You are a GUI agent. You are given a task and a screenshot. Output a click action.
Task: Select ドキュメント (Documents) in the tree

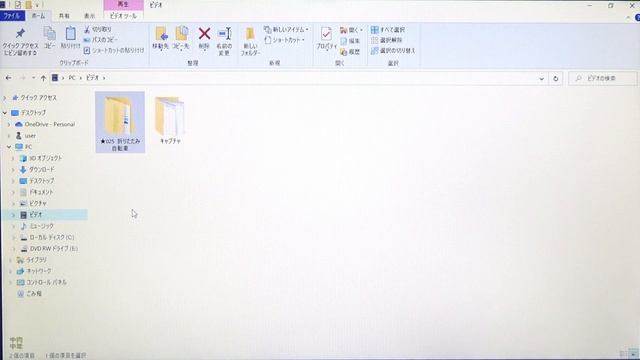click(x=37, y=192)
